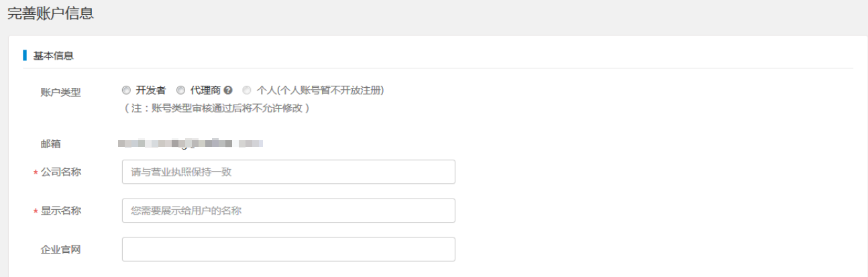Click the blue bar marker beside 基本信息
This screenshot has width=868, height=277.
(x=25, y=55)
